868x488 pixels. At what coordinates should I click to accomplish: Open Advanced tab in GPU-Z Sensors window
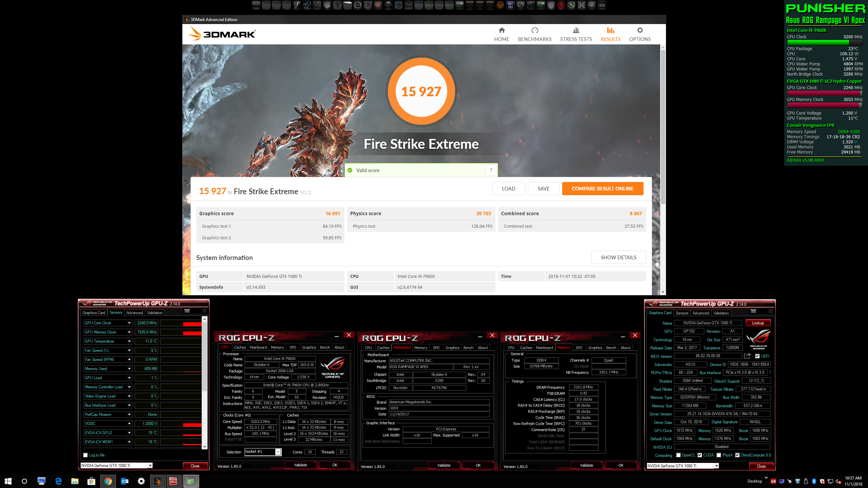[135, 313]
